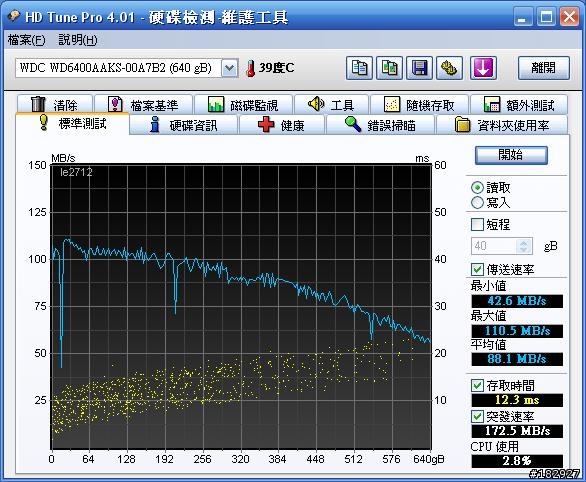Toggle the 傳送速率 checkbox

[477, 269]
